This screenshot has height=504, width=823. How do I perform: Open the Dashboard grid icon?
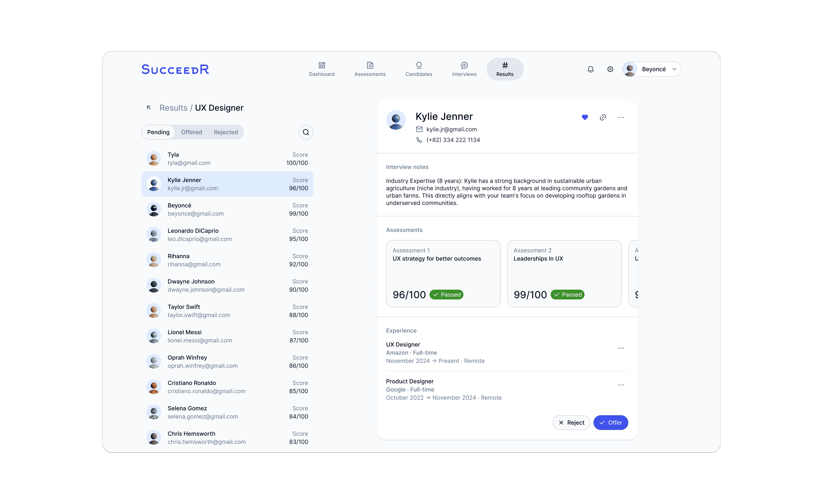click(321, 65)
